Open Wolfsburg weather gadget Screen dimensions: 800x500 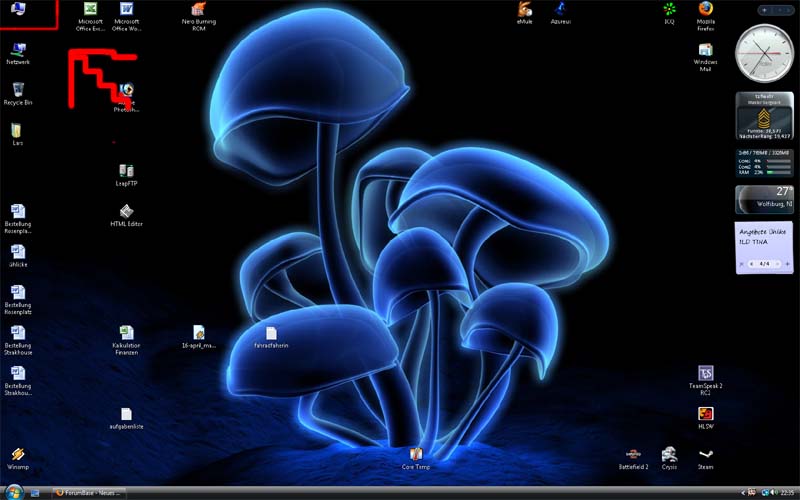pyautogui.click(x=764, y=199)
